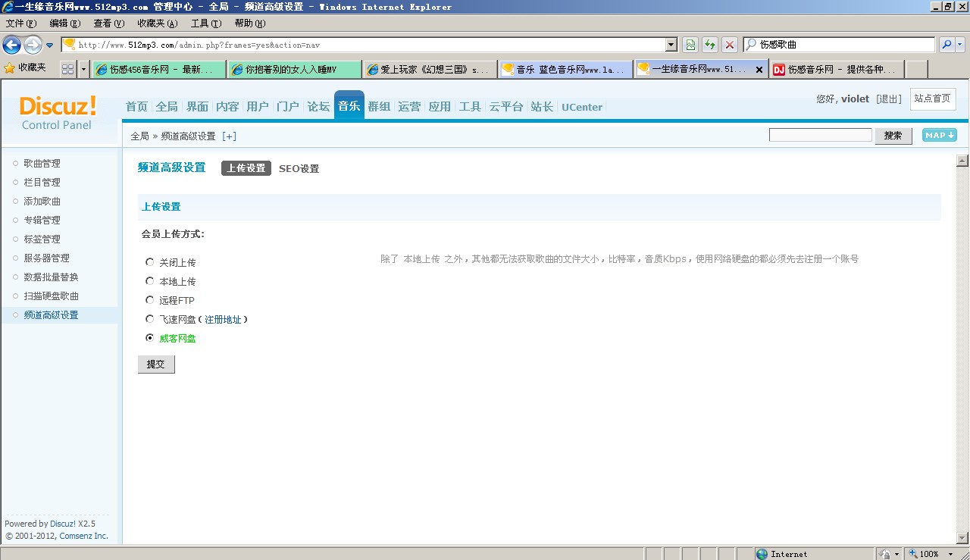Go to the 应用 admin section
970x560 pixels.
[x=440, y=107]
